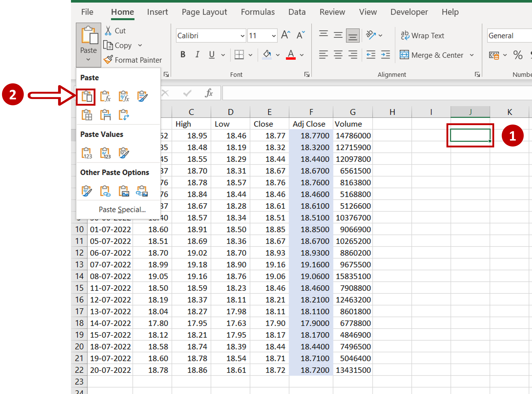Select the Paste Formulas icon
The height and width of the screenshot is (394, 532).
tap(106, 96)
